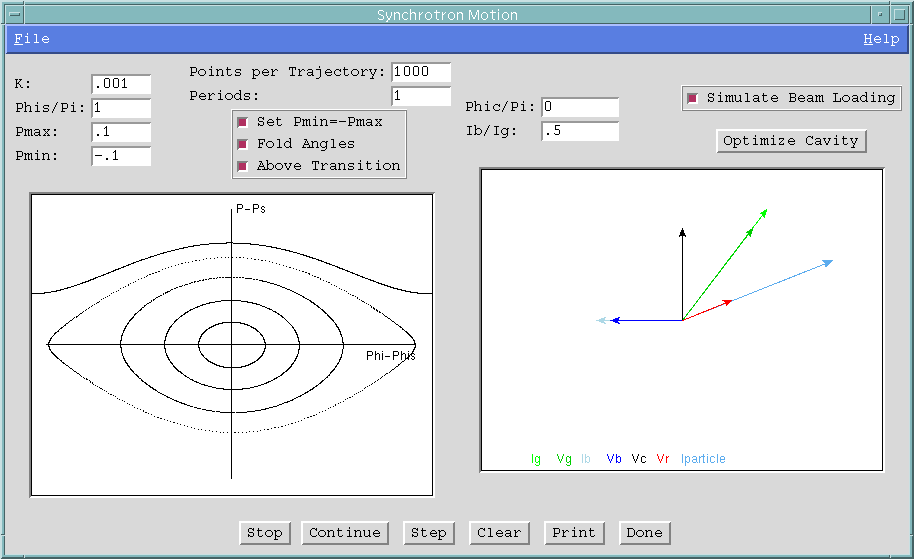
Task: Toggle Above Transition checkbox
Action: (x=242, y=166)
